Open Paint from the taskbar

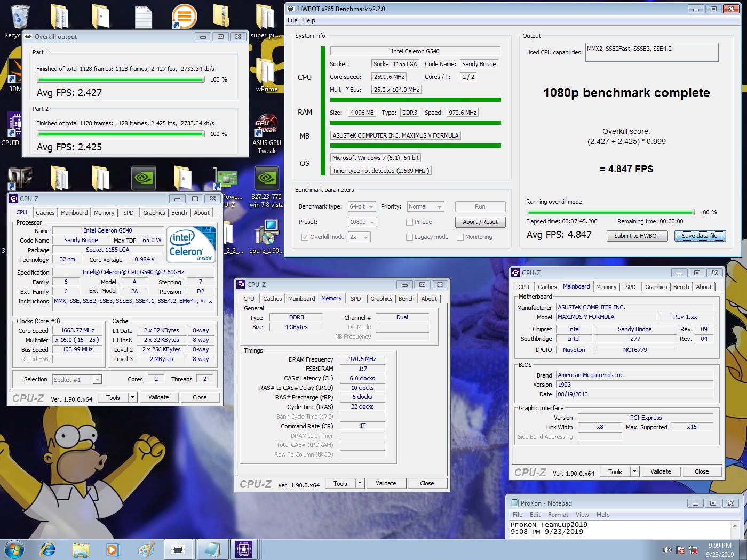point(146,549)
